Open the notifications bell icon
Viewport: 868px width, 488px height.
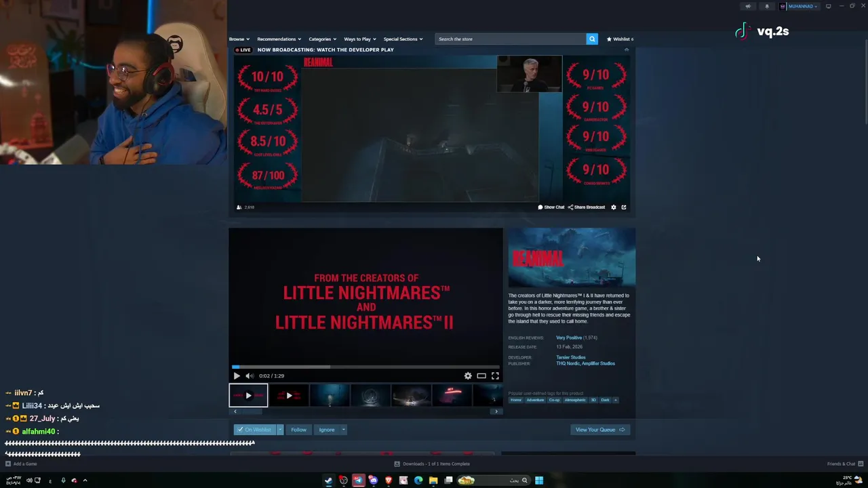767,6
